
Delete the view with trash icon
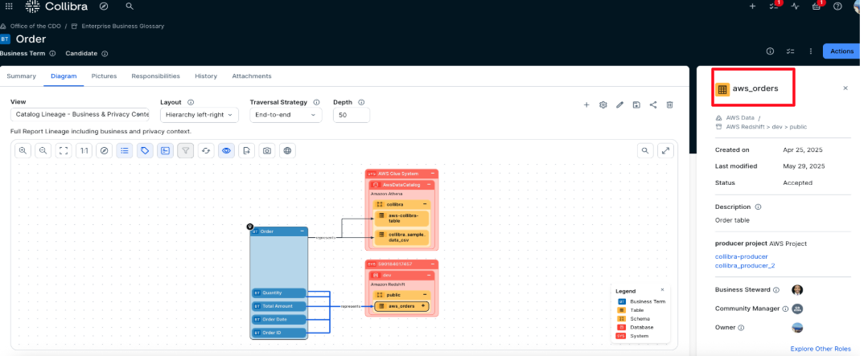(x=670, y=104)
